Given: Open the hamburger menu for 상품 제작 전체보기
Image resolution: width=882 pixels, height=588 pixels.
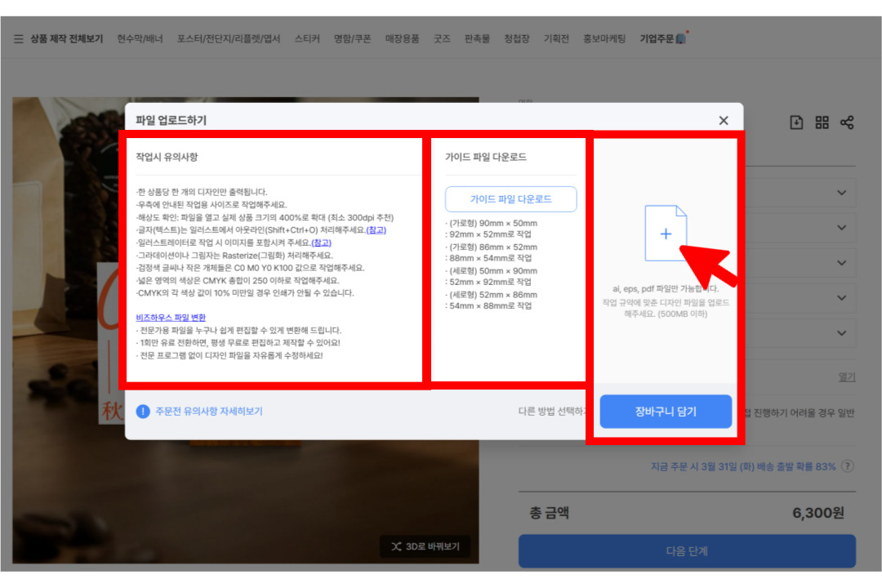Looking at the screenshot, I should (x=18, y=38).
